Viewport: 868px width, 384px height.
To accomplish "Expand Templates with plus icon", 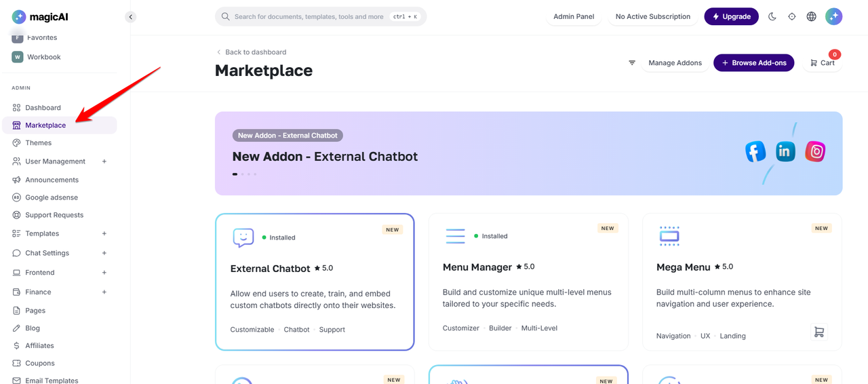I will pyautogui.click(x=104, y=233).
